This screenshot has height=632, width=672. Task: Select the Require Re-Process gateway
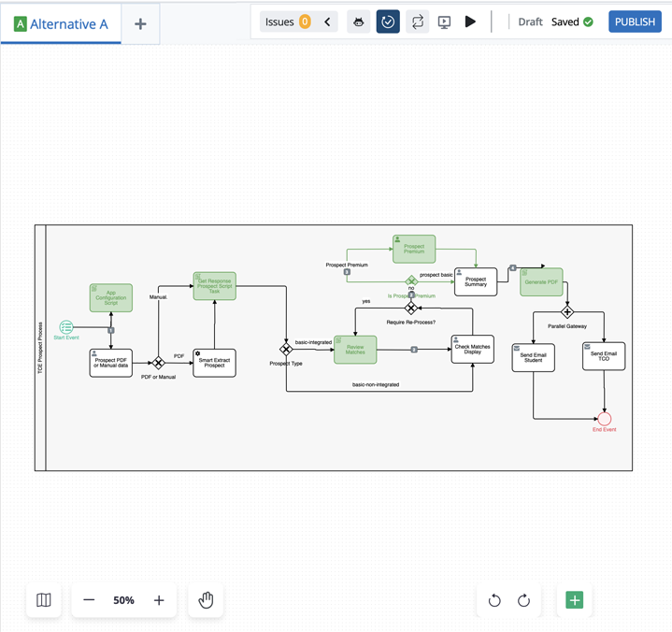410,308
